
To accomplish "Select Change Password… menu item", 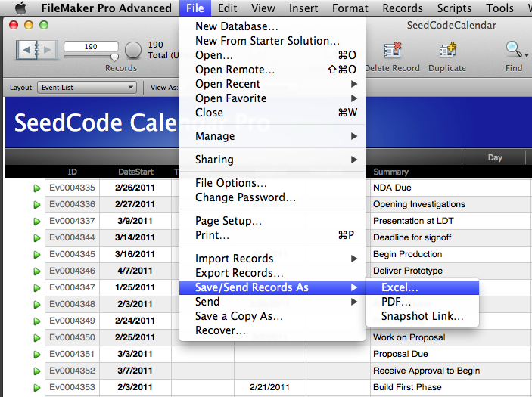I will pos(272,197).
